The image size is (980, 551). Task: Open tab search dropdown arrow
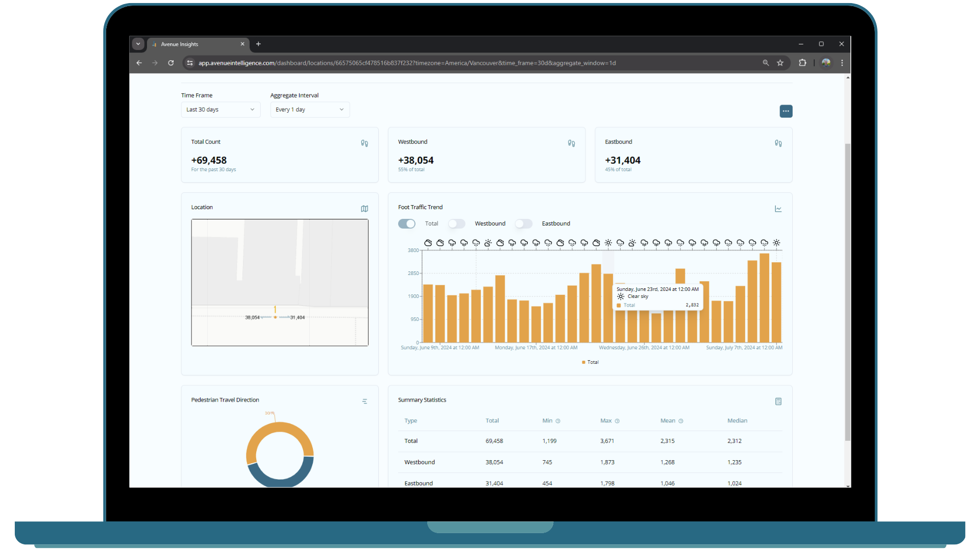pos(138,44)
